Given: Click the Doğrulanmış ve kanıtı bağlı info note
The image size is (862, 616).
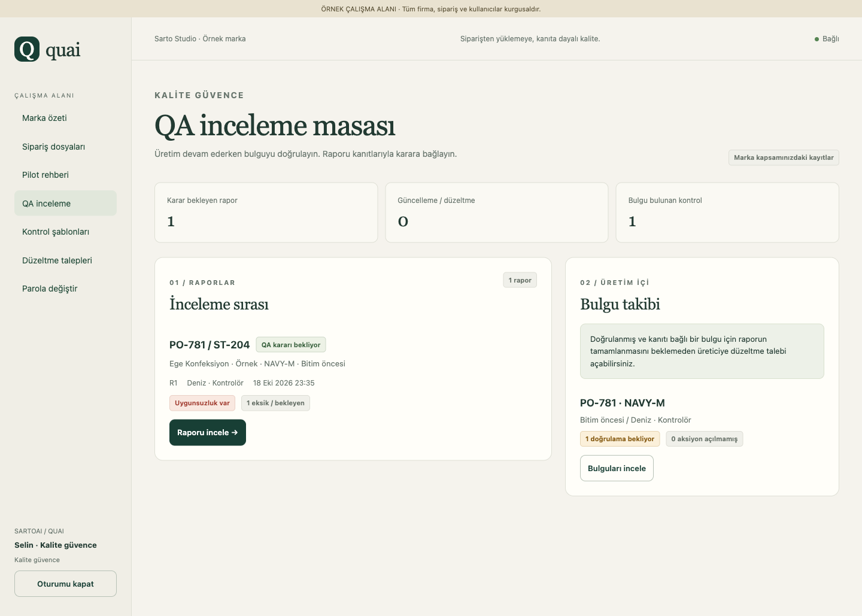Looking at the screenshot, I should tap(702, 351).
